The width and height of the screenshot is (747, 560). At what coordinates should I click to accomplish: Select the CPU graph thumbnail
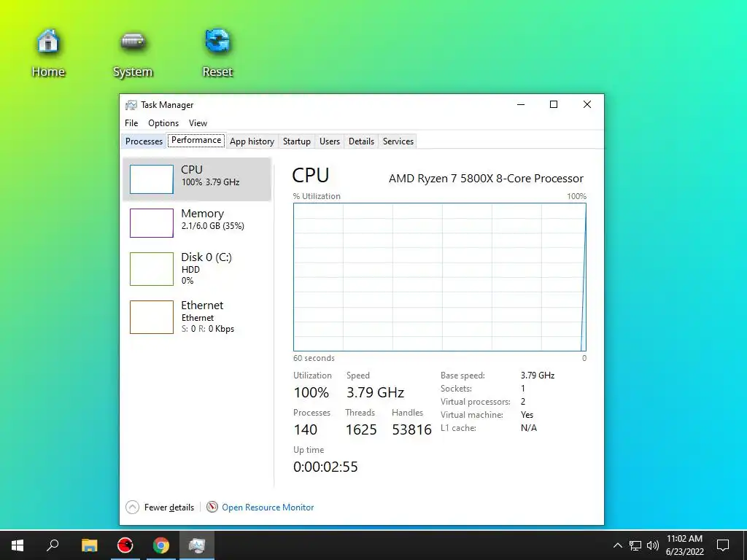click(x=152, y=179)
